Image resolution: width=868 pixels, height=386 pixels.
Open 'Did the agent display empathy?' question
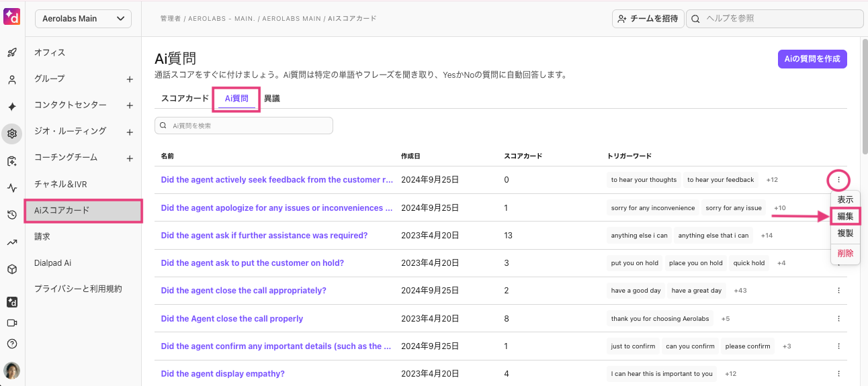pos(223,374)
